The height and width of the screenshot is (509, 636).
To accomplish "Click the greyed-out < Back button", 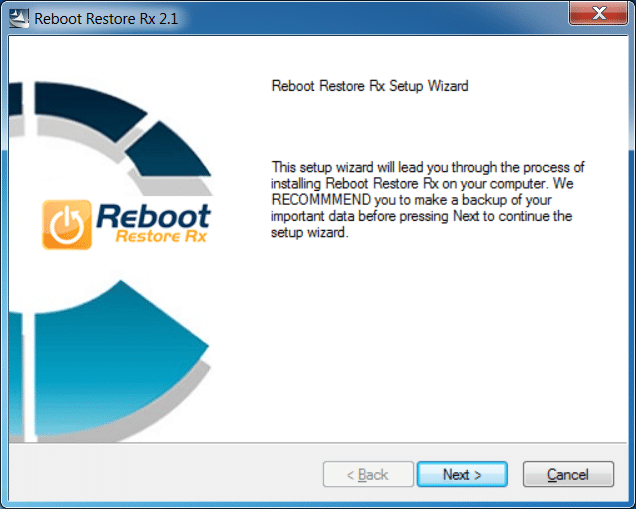I will 368,474.
